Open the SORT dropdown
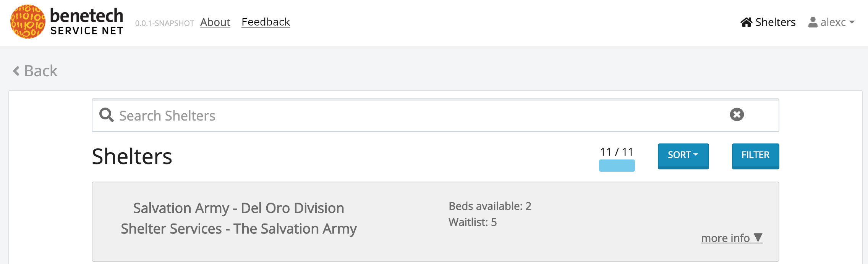This screenshot has height=264, width=868. point(683,156)
